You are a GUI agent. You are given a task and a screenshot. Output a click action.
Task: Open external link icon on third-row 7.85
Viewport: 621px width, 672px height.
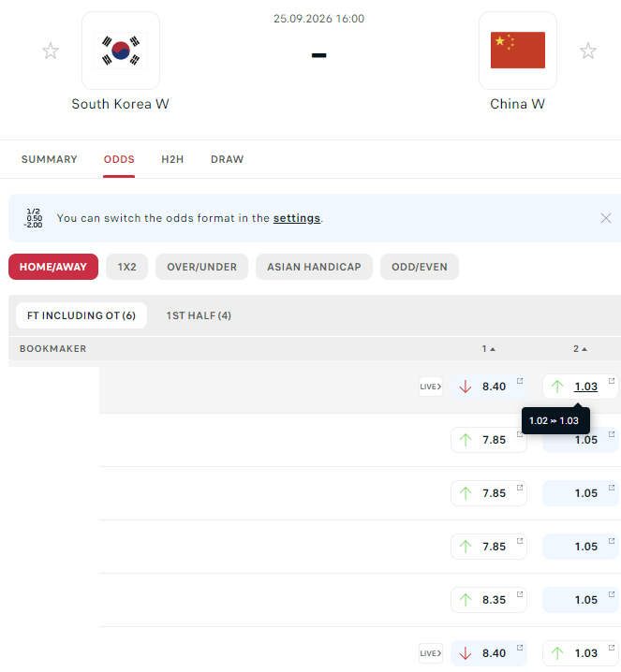[x=520, y=488]
